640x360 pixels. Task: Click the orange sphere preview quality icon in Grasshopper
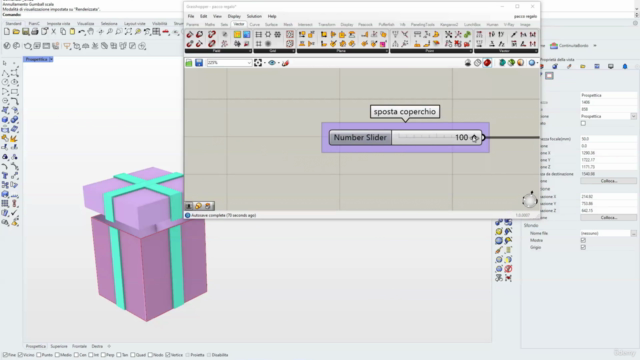[x=520, y=63]
